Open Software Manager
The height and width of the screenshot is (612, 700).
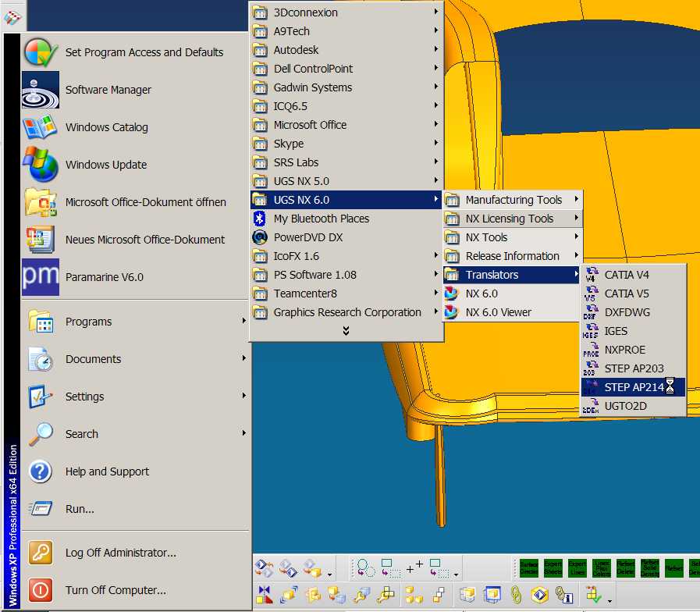135,90
